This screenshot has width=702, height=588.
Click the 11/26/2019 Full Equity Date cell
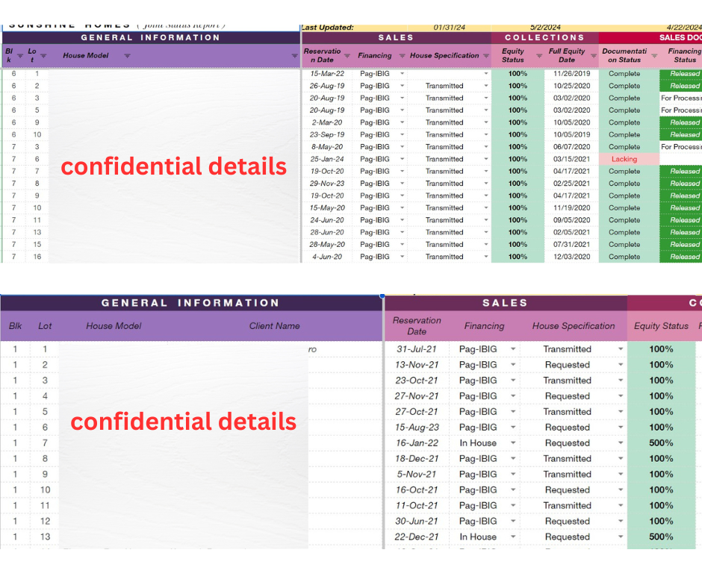[x=571, y=74]
